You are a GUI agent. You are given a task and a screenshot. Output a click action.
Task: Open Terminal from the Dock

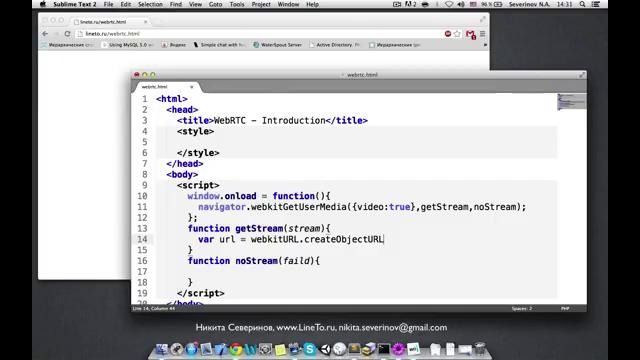[x=384, y=349]
